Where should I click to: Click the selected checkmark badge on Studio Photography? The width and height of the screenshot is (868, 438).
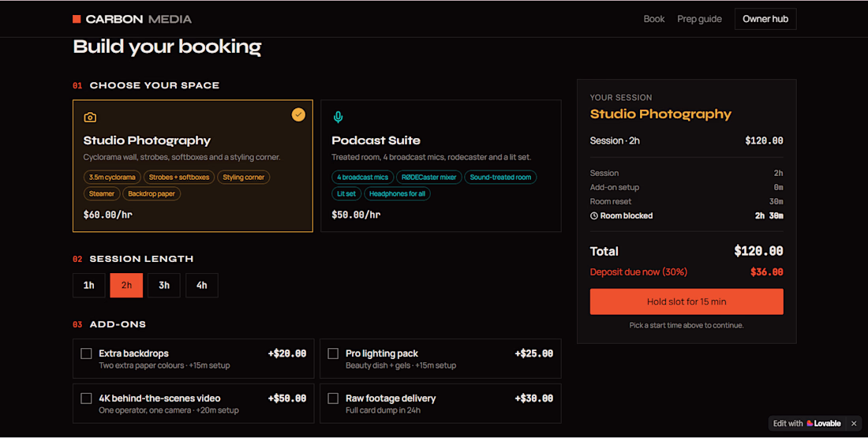(298, 114)
